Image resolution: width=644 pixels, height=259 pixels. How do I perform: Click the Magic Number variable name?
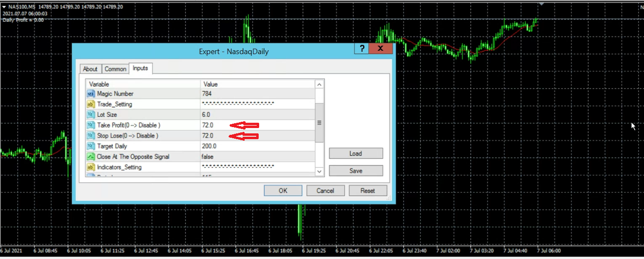(115, 94)
